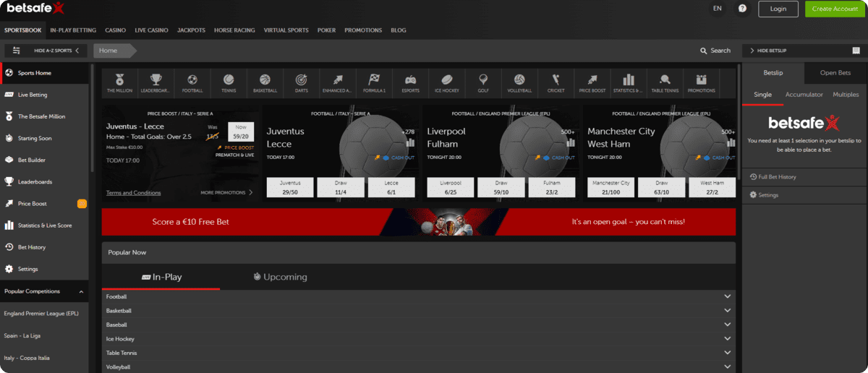Click the Betsafe logo

coord(36,8)
